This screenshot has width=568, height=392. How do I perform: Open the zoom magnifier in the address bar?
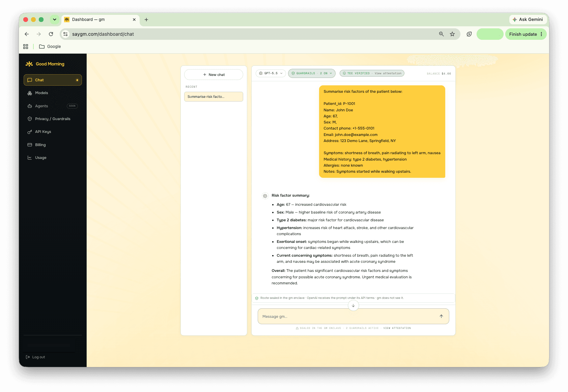point(441,34)
